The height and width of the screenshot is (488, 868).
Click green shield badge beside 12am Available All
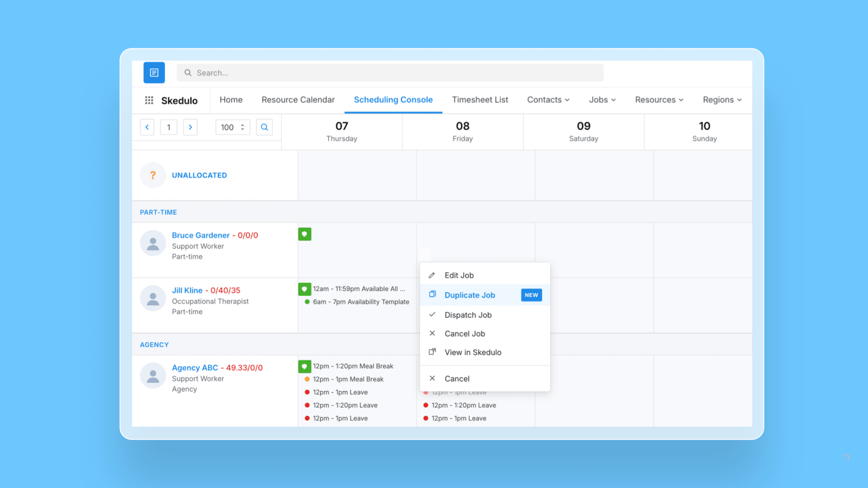coord(305,289)
